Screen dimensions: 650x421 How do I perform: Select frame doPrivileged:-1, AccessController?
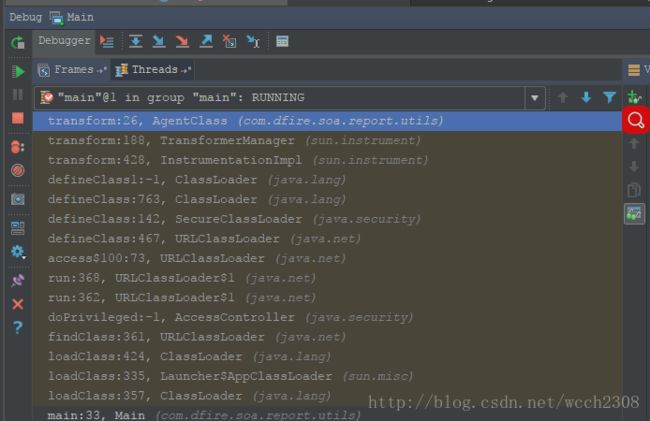coord(327,317)
